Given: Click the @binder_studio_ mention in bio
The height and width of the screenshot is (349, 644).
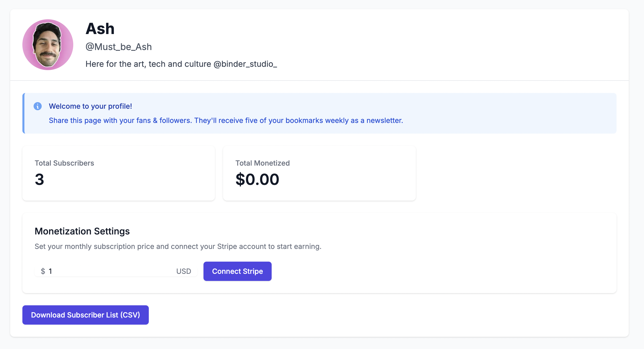Looking at the screenshot, I should [245, 64].
